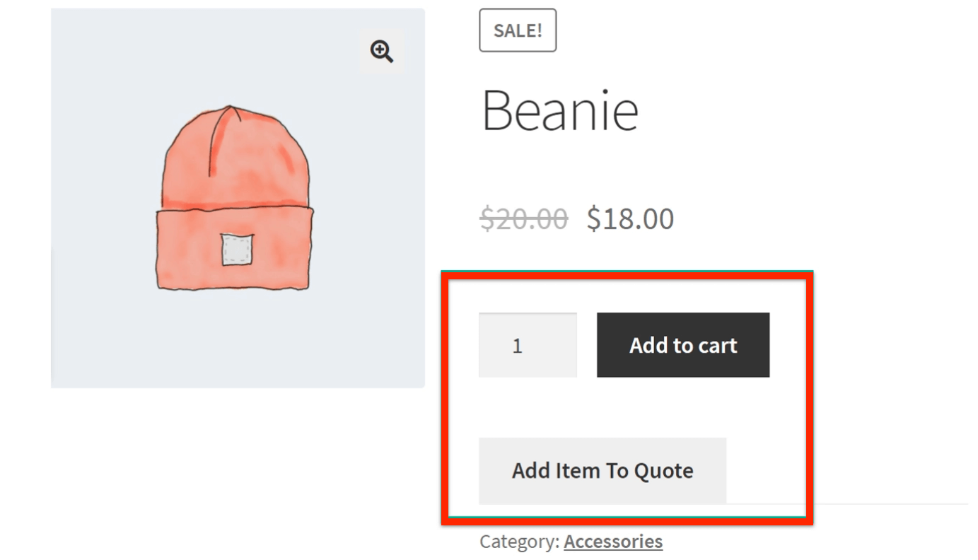The width and height of the screenshot is (978, 560).
Task: Click the gray patch on the beanie
Action: click(x=236, y=250)
